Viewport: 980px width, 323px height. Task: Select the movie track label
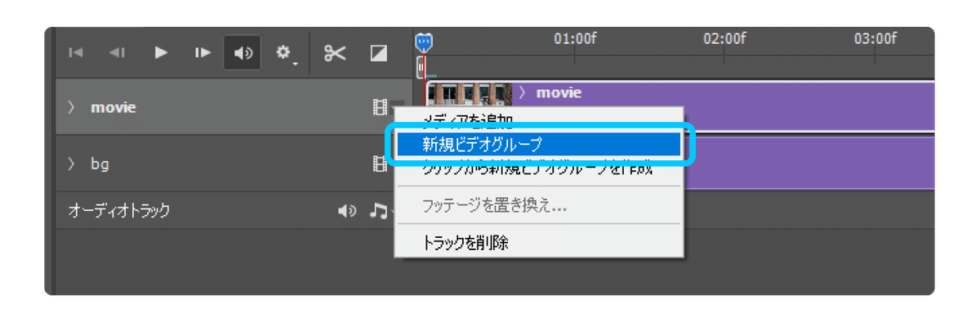coord(113,107)
